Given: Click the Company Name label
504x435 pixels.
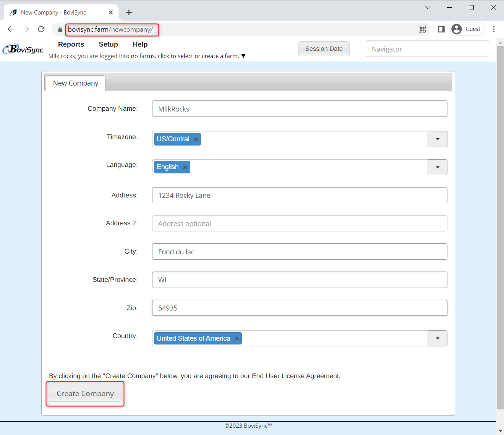Looking at the screenshot, I should pos(113,108).
